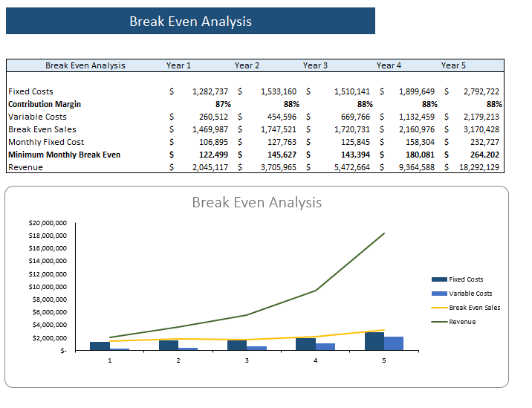This screenshot has height=408, width=532.
Task: Click the Year 3 column header
Action: 315,65
